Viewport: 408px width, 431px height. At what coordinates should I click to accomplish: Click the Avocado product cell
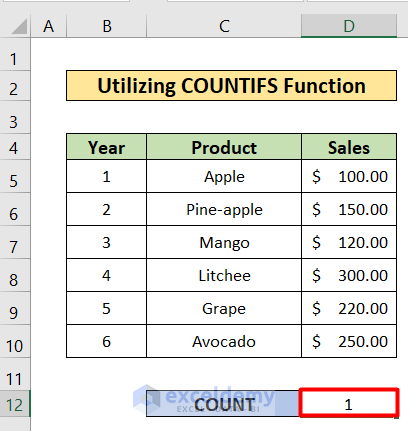click(x=224, y=341)
